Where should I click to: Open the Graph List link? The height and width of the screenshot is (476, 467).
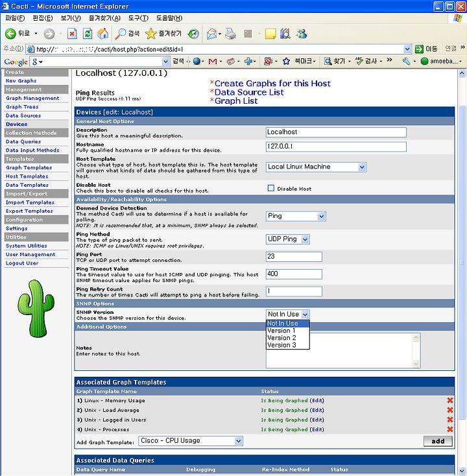click(x=236, y=101)
